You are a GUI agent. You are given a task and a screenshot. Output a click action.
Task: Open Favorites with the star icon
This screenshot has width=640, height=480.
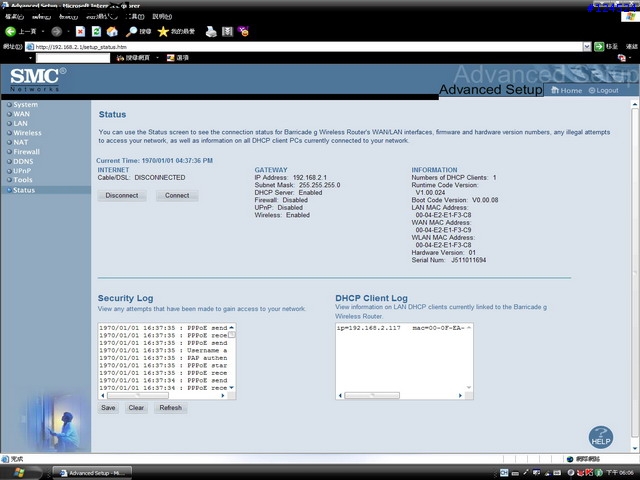(163, 31)
